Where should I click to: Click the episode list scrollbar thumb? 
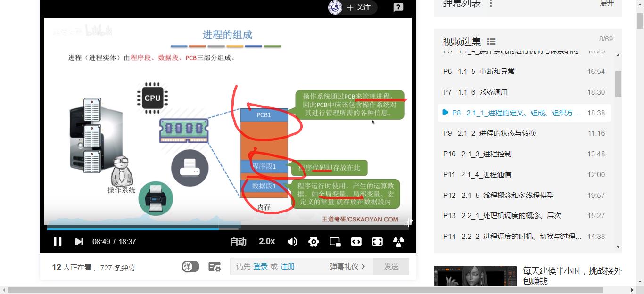[x=618, y=83]
